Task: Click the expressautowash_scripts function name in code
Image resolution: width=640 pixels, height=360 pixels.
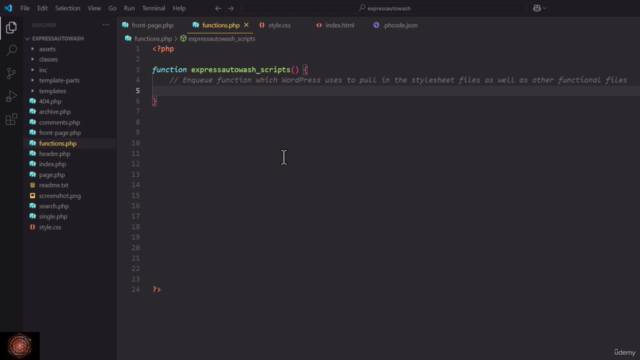Action: coord(240,70)
